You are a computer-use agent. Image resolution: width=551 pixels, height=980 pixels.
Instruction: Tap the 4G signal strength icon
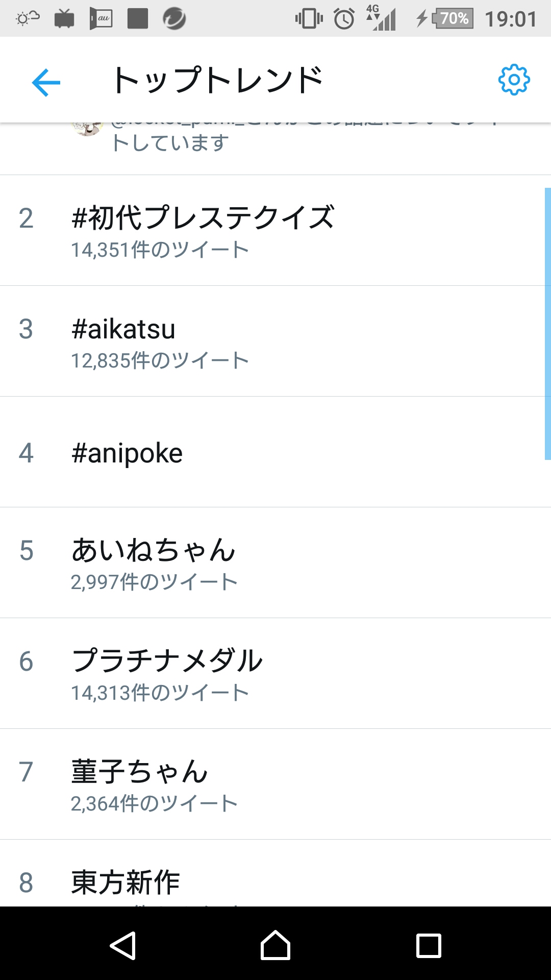pos(382,19)
